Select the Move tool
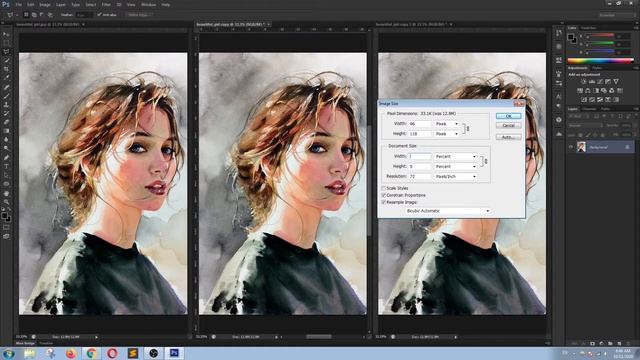Image resolution: width=640 pixels, height=360 pixels. pyautogui.click(x=6, y=34)
